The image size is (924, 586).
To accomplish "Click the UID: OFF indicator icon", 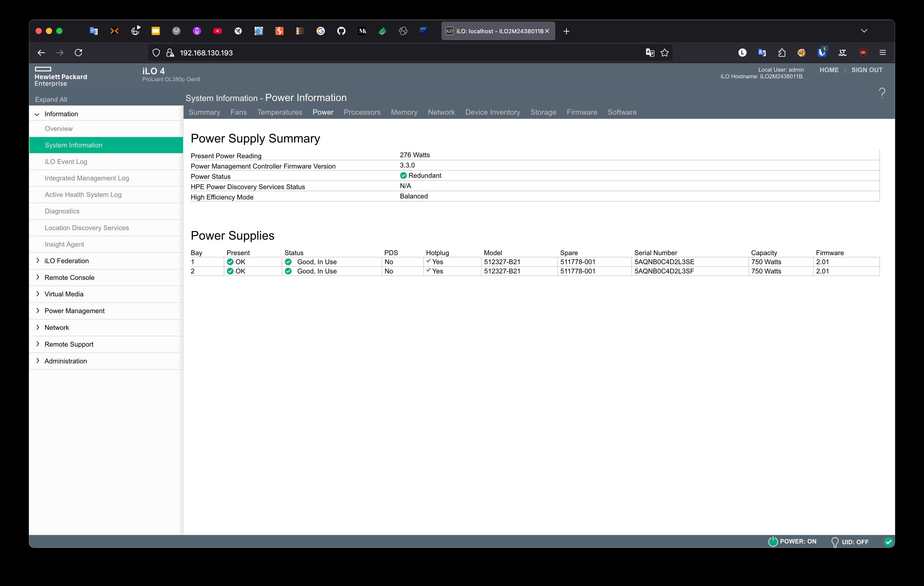I will point(835,542).
